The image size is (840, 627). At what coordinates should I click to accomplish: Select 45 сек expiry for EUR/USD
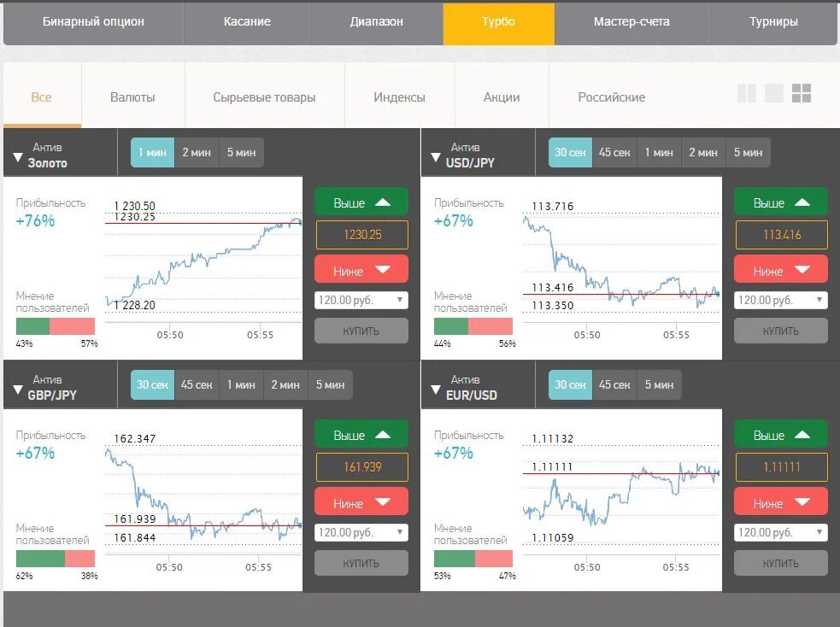pos(614,385)
